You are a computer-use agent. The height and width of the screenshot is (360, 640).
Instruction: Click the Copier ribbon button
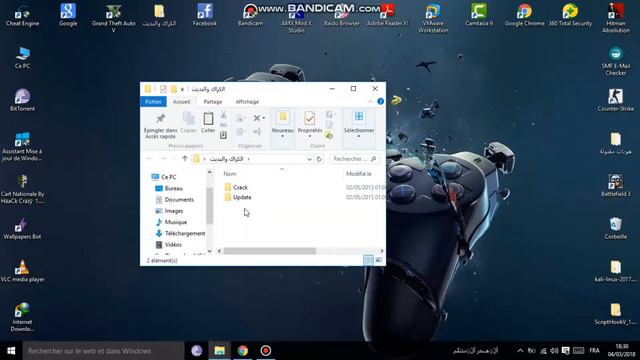tap(188, 122)
